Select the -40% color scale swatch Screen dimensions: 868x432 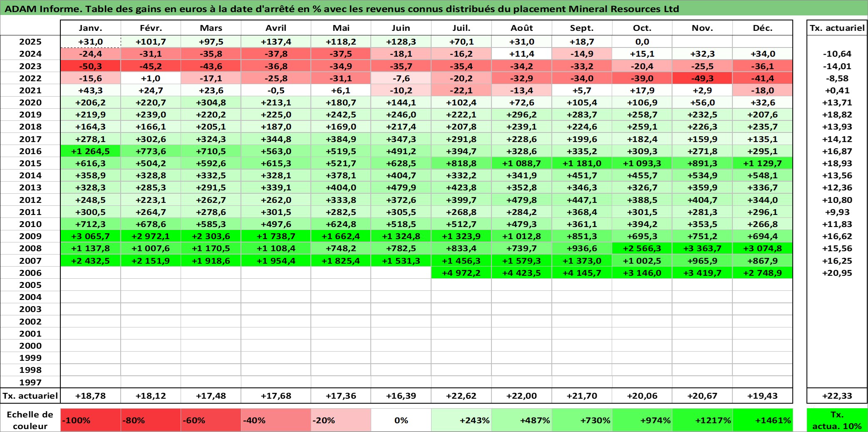(276, 420)
